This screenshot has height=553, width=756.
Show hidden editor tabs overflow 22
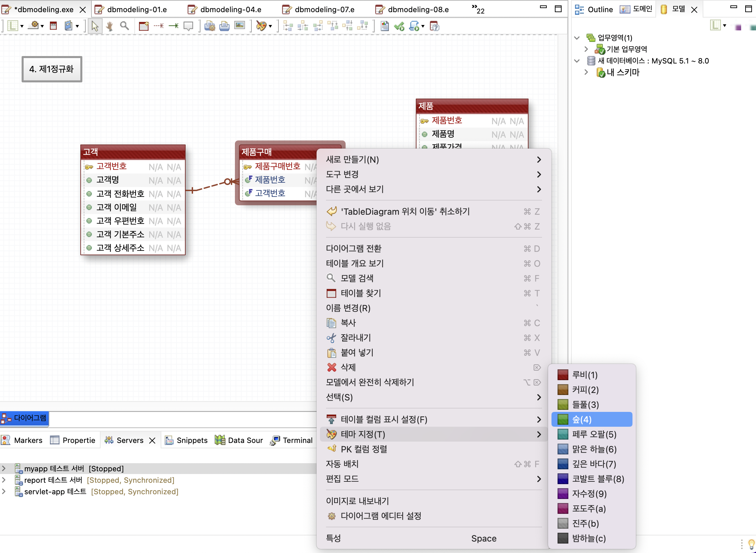point(478,9)
